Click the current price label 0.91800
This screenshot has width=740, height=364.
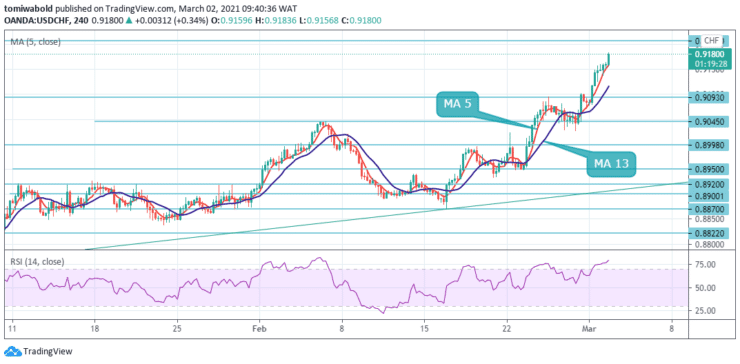[709, 54]
